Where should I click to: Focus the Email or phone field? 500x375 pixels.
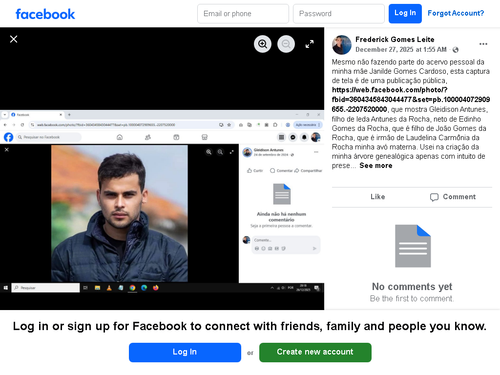point(243,14)
